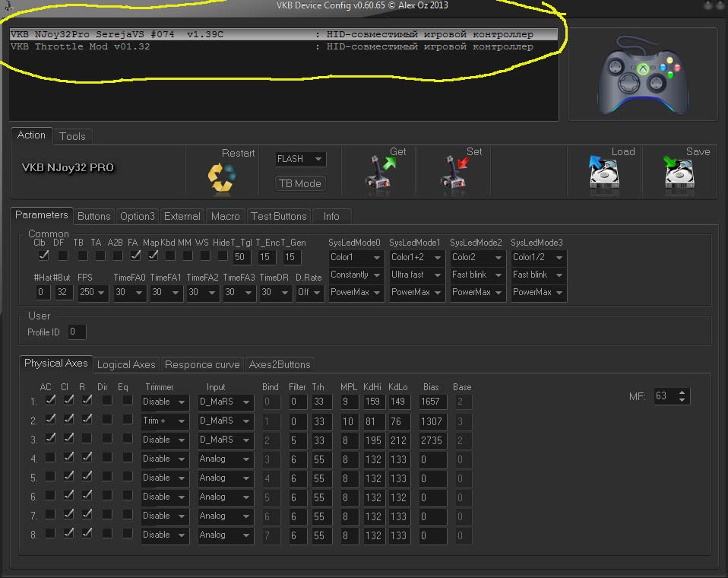Open the SysLedMode0 Color1 dropdown

[x=356, y=257]
